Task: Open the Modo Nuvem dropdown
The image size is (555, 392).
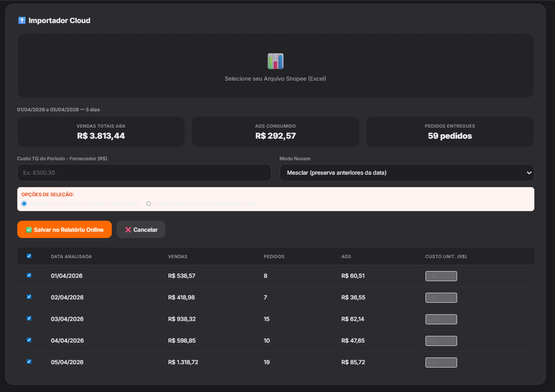Action: tap(407, 173)
